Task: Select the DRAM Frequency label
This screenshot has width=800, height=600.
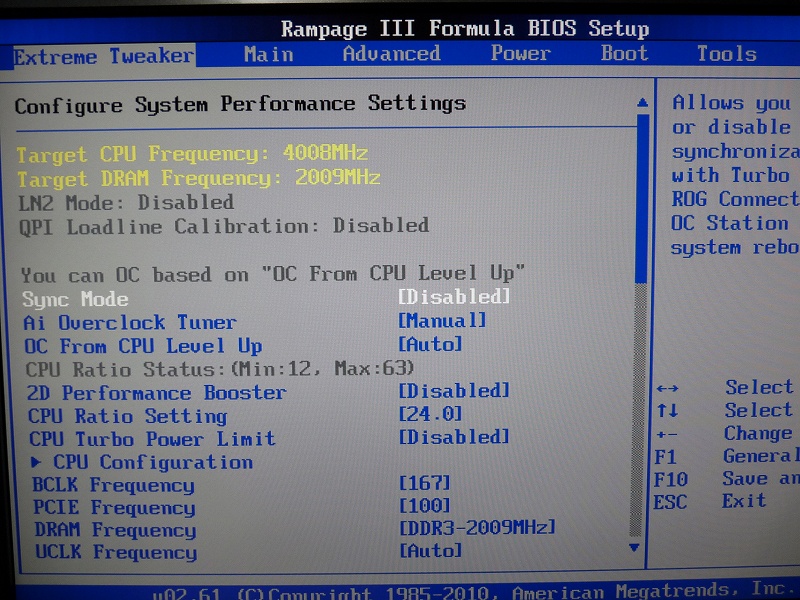Action: pos(115,530)
